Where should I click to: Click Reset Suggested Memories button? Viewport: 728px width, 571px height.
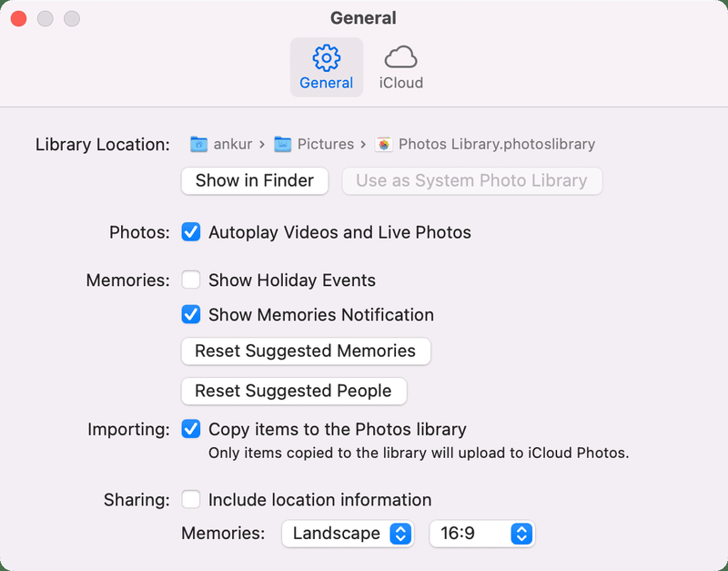pos(306,352)
